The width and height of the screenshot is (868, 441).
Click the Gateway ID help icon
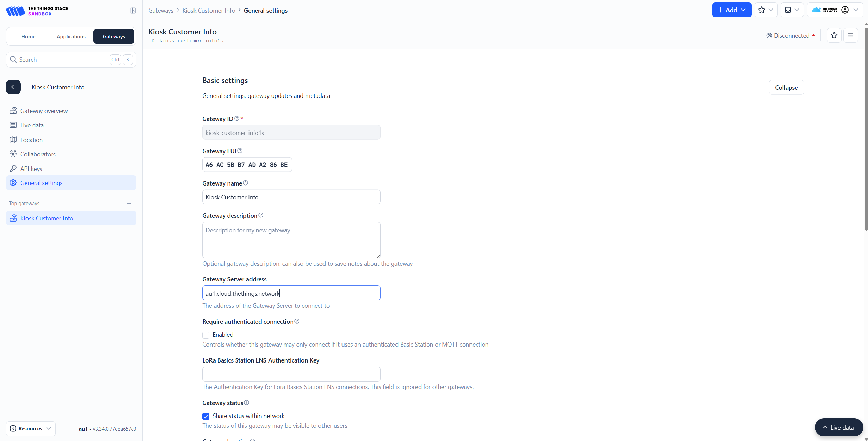pos(237,119)
